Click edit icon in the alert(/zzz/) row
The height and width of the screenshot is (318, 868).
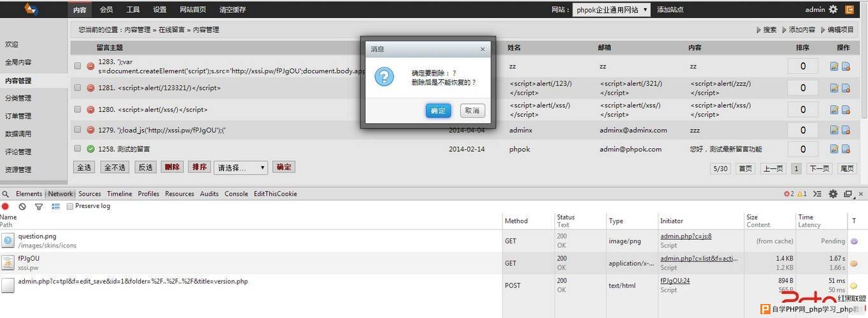pyautogui.click(x=834, y=88)
